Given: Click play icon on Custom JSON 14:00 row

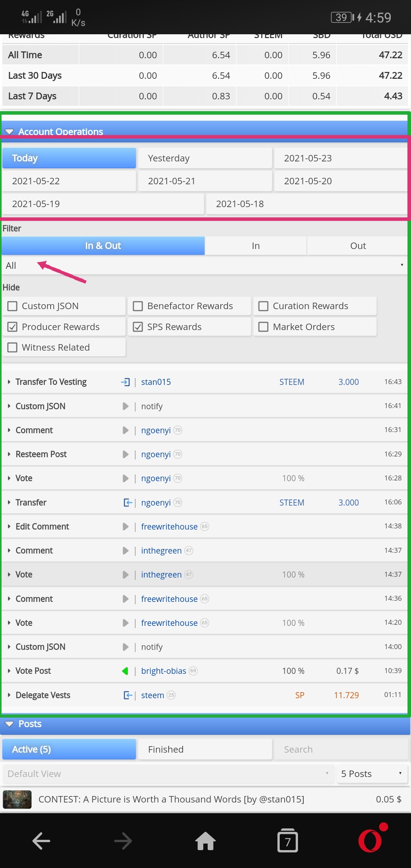Looking at the screenshot, I should tap(126, 647).
